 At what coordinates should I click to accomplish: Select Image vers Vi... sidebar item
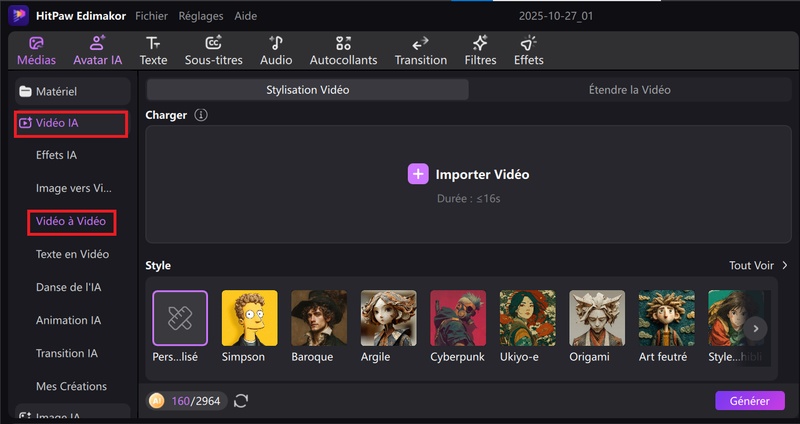(x=73, y=188)
